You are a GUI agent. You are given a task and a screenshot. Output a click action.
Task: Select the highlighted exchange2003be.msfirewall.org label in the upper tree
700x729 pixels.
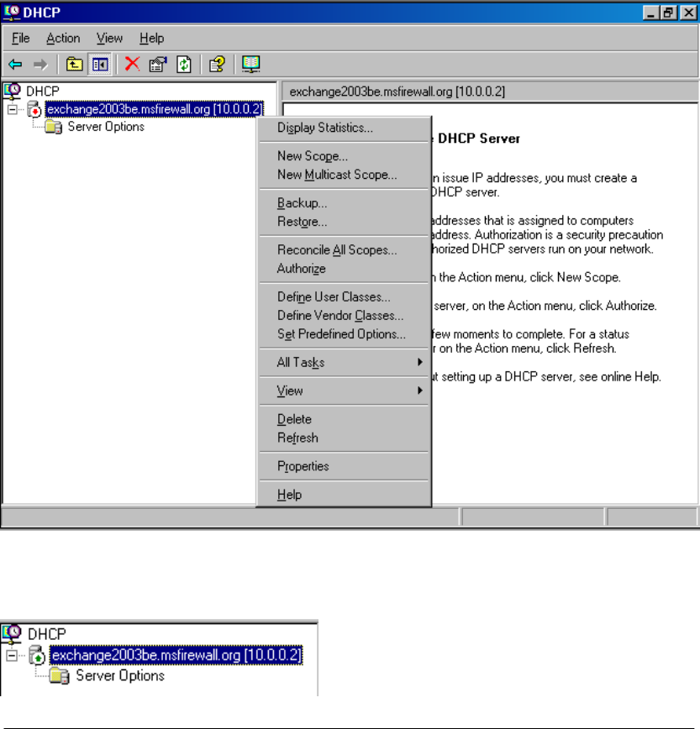pyautogui.click(x=155, y=109)
